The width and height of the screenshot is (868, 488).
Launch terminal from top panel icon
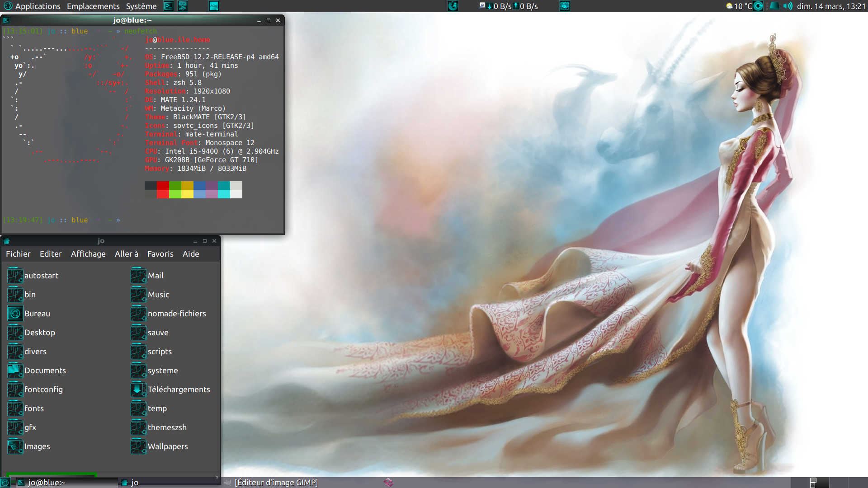[x=168, y=6]
